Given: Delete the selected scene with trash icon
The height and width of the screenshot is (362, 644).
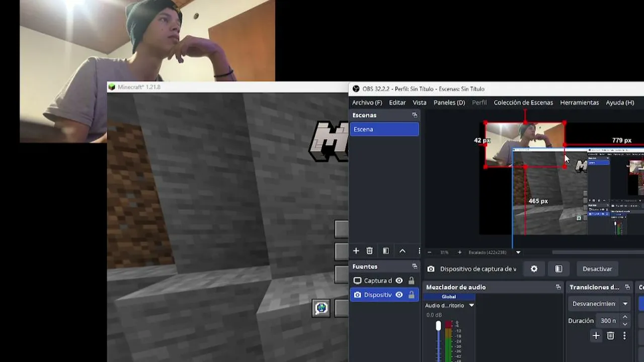Looking at the screenshot, I should pyautogui.click(x=370, y=251).
